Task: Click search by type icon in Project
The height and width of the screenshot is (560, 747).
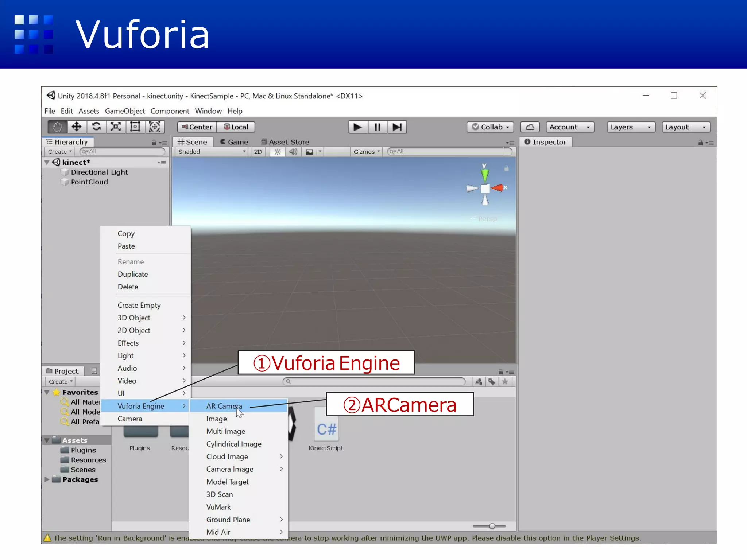Action: point(479,382)
